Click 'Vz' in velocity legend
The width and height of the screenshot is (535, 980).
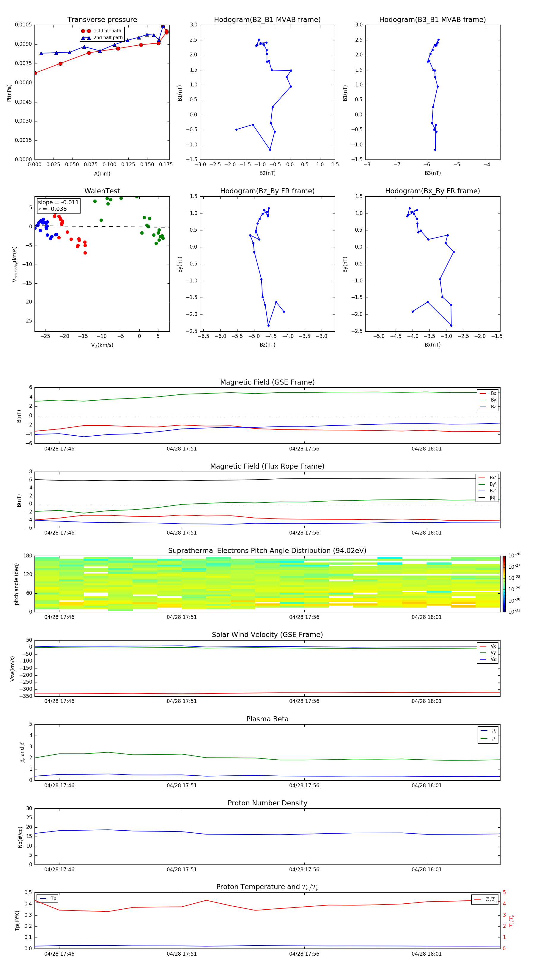493,659
